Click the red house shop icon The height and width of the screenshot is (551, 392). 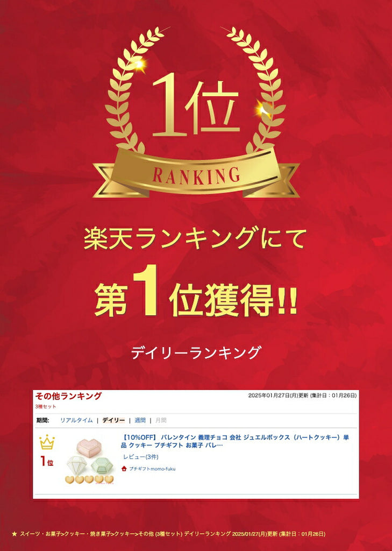click(x=124, y=469)
